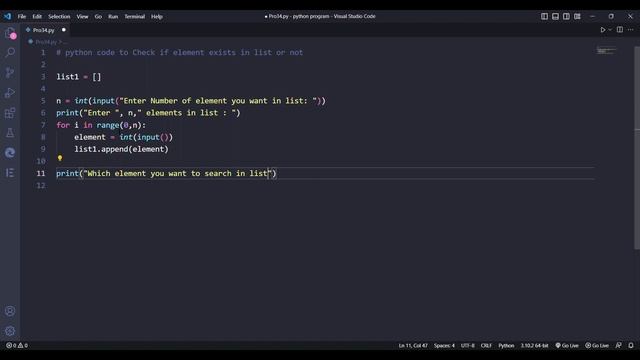Change the CRLF end of line sequence

pos(486,346)
